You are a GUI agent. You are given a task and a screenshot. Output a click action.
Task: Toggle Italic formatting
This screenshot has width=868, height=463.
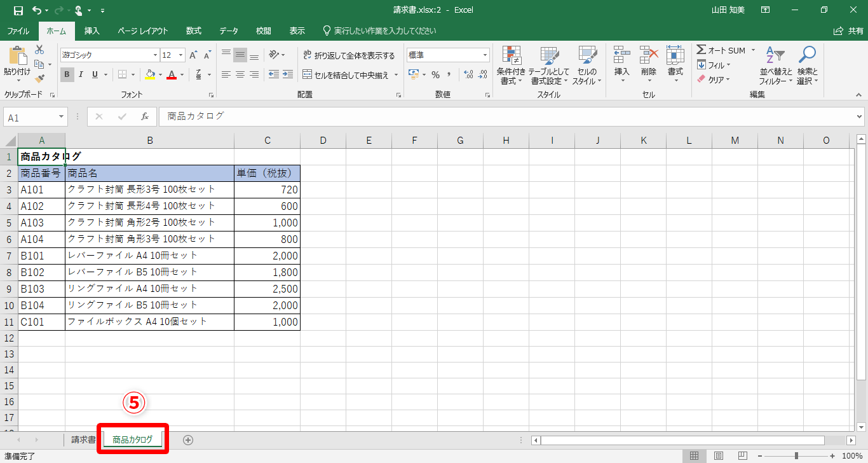[x=81, y=74]
